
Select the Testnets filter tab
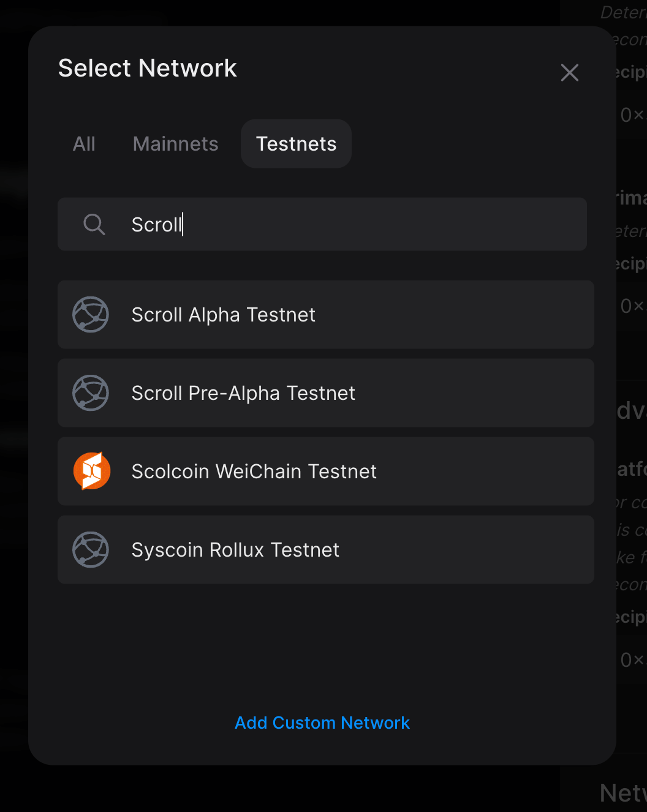click(x=296, y=143)
